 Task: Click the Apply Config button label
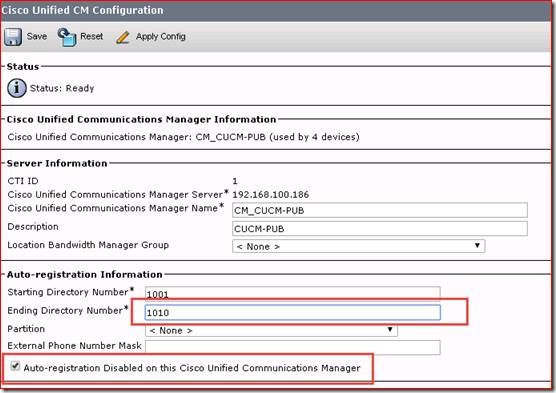[x=161, y=37]
